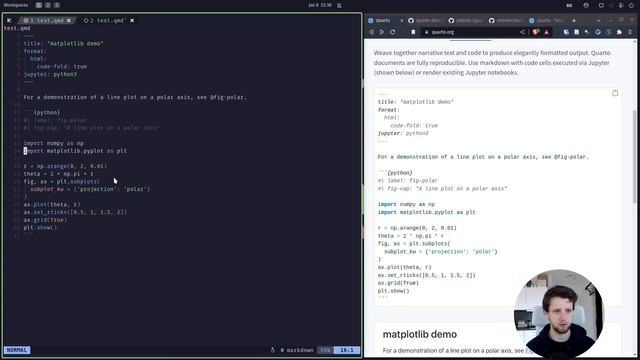This screenshot has height=360, width=640.
Task: Click the arrow icon left of editor tabs
Action: coord(9,20)
